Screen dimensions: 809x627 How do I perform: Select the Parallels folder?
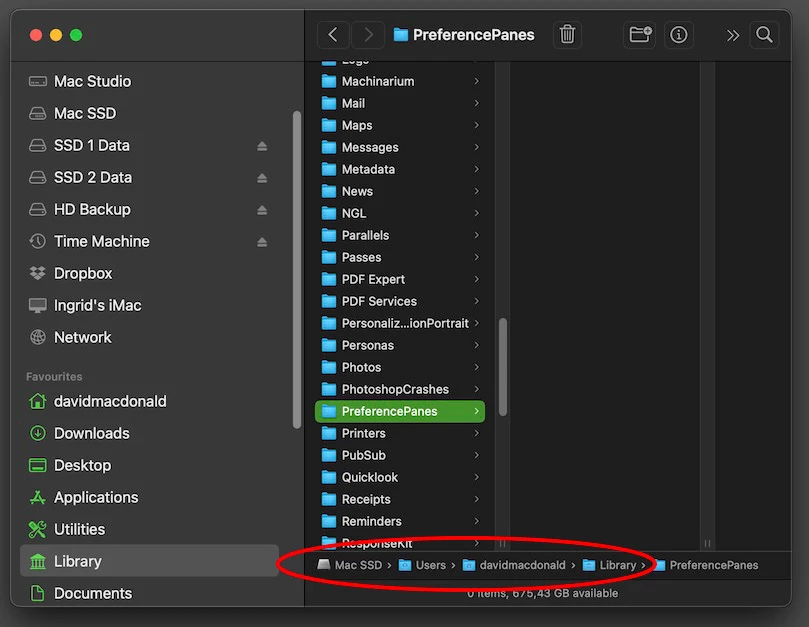tap(400, 235)
